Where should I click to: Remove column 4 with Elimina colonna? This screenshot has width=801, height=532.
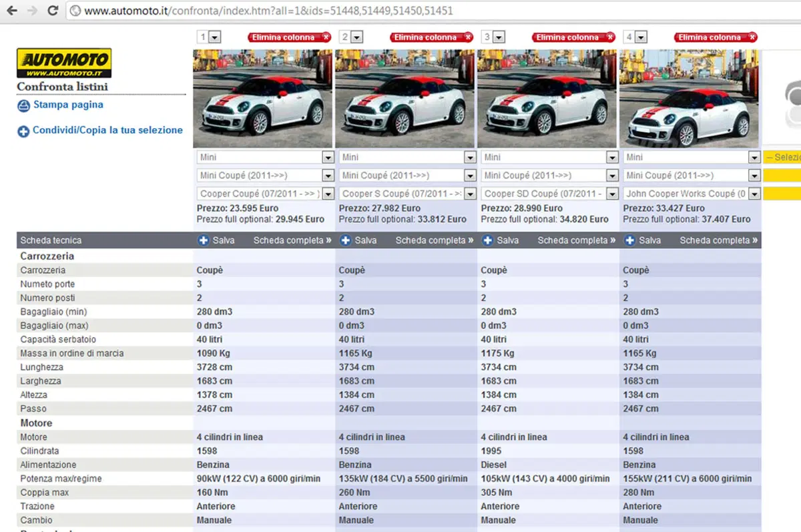(x=716, y=37)
